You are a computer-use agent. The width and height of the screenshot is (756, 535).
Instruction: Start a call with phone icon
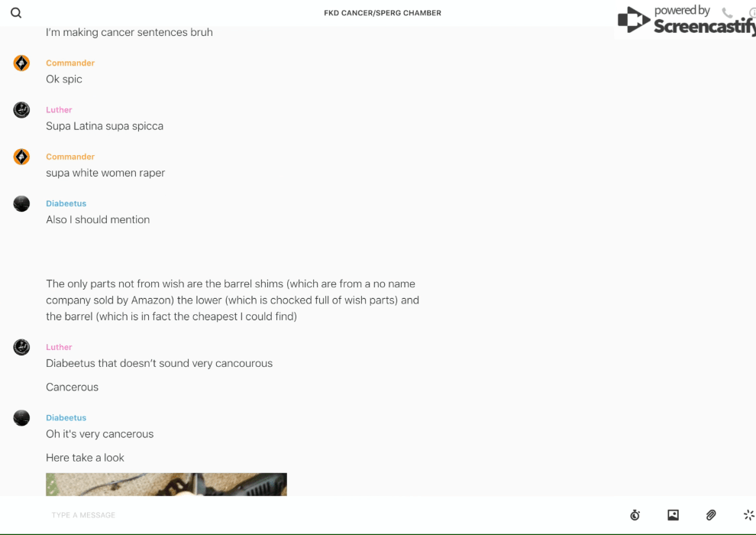pyautogui.click(x=727, y=12)
